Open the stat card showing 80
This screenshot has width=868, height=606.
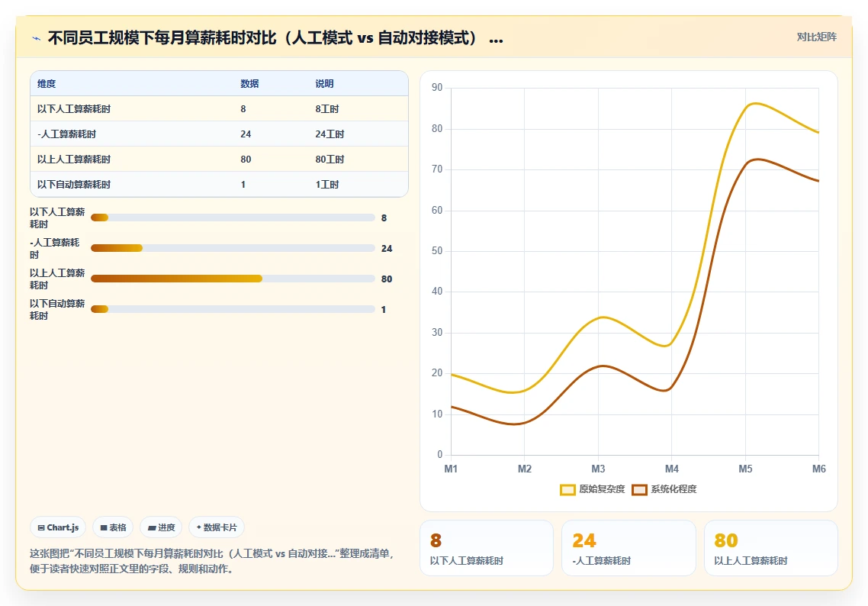[770, 548]
